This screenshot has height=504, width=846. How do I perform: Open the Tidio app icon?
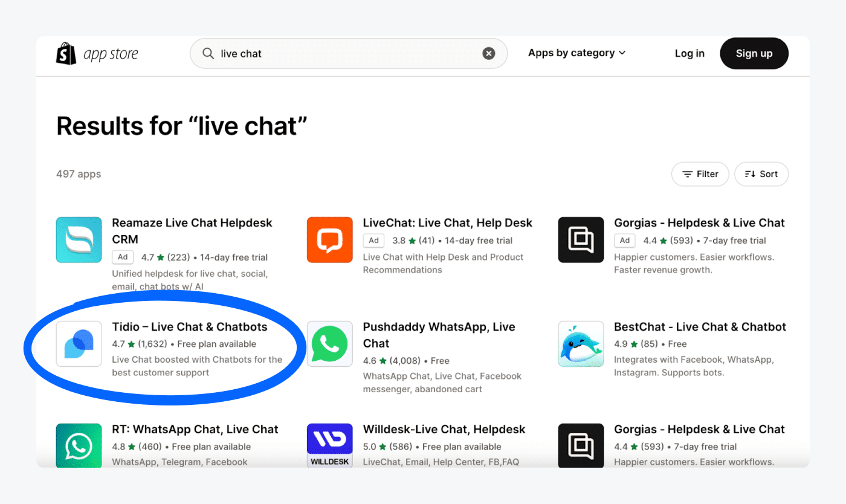click(x=79, y=344)
